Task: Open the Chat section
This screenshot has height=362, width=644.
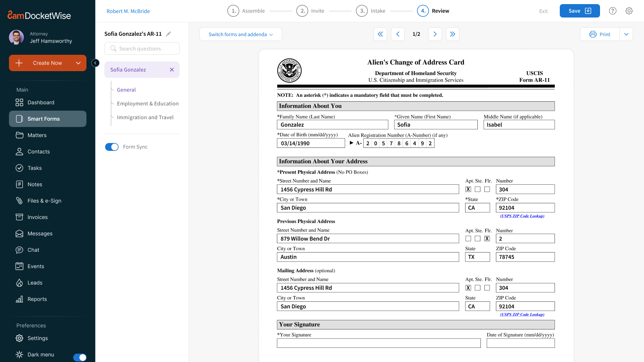Action: [x=33, y=250]
